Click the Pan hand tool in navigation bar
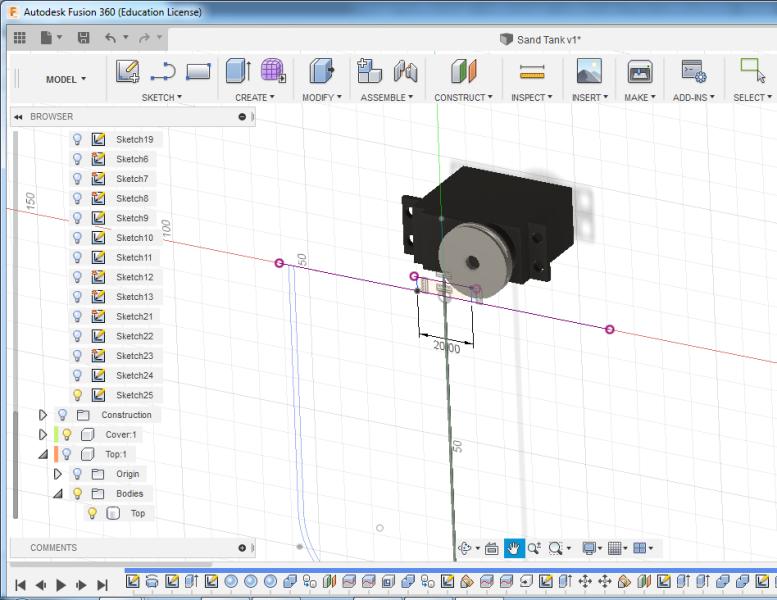777x600 pixels. (x=513, y=548)
